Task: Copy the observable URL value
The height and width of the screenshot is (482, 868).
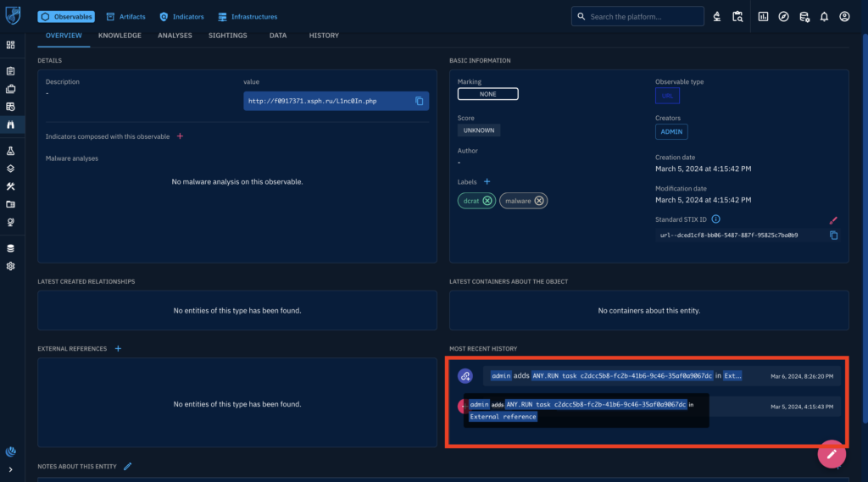Action: click(x=419, y=101)
